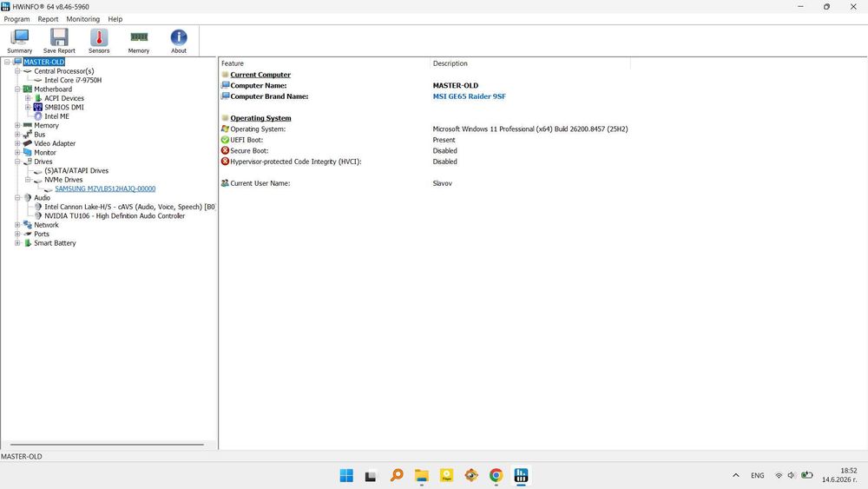Select NVIDIA TU106 High Definition Audio Controller
Screen dimensions: 868x489
(115, 216)
